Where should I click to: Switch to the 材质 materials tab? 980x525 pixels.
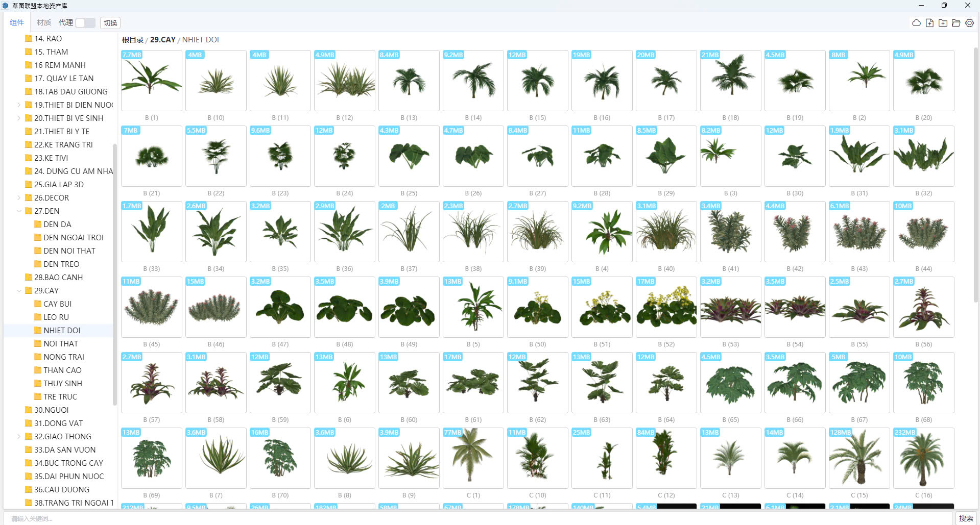[x=43, y=22]
